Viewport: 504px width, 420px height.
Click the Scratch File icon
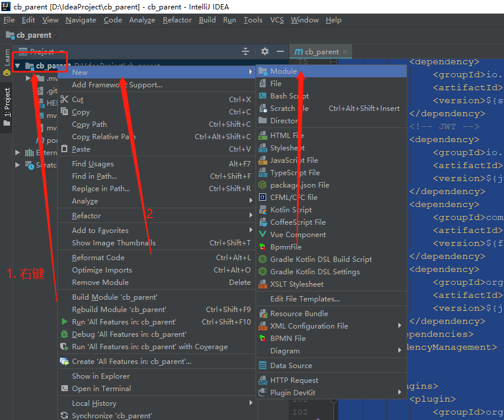pos(263,109)
